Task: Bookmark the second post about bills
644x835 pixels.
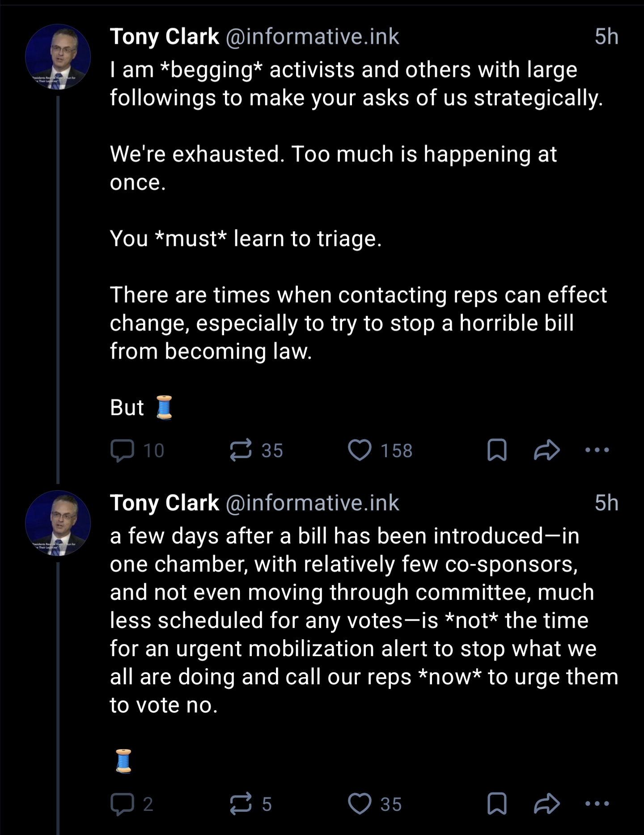Action: point(496,804)
